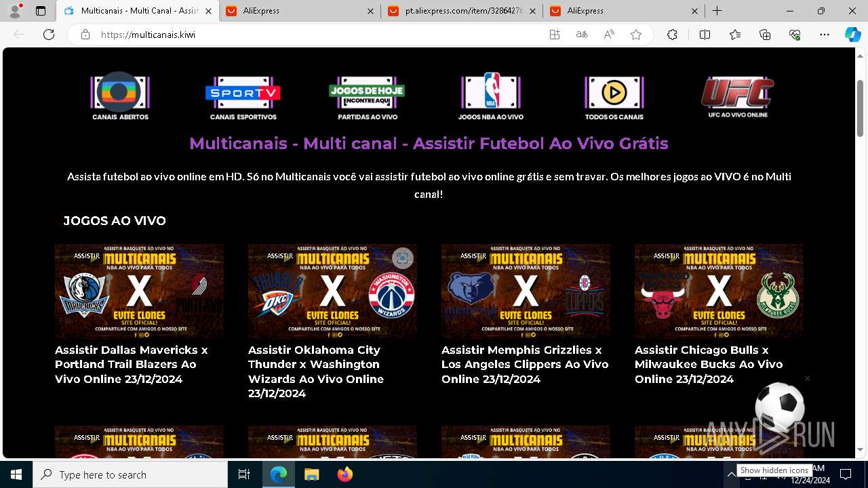Viewport: 868px width, 488px height.
Task: Click the Windows search box
Action: pyautogui.click(x=130, y=474)
